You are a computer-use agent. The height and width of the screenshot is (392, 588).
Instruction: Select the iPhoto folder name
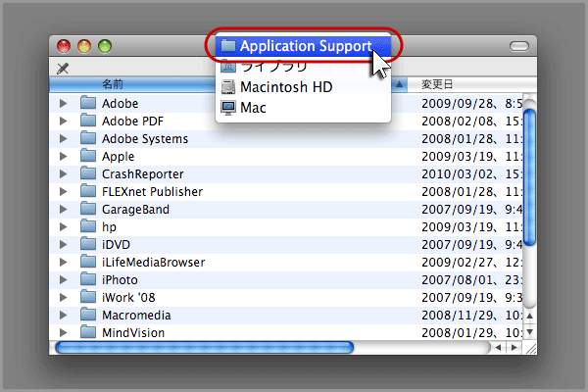(120, 280)
